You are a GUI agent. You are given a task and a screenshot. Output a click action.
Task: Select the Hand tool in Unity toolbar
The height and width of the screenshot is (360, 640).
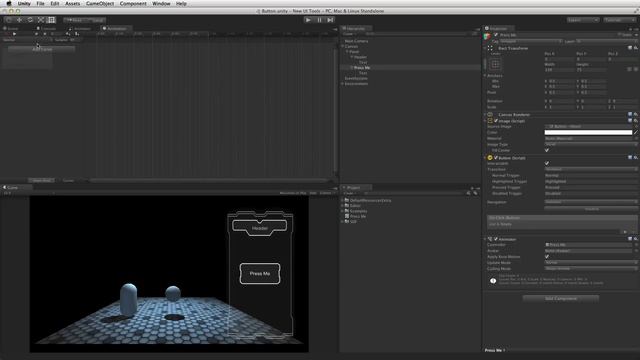click(9, 20)
